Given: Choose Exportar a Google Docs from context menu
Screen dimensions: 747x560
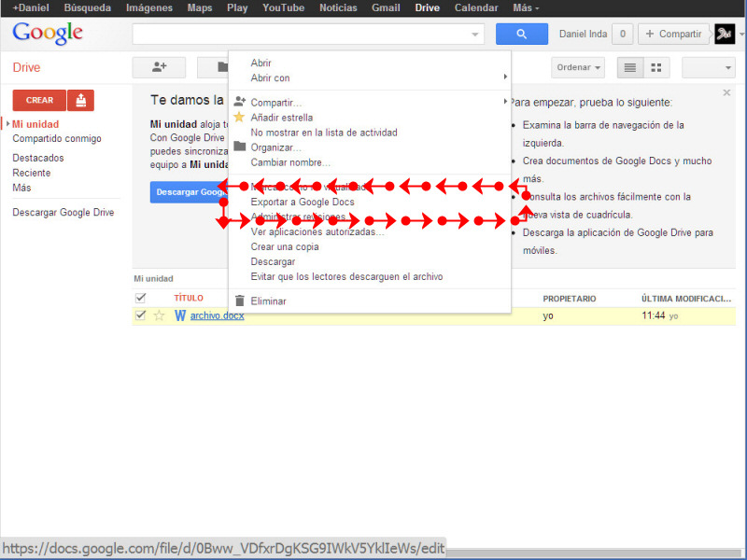Looking at the screenshot, I should click(303, 202).
